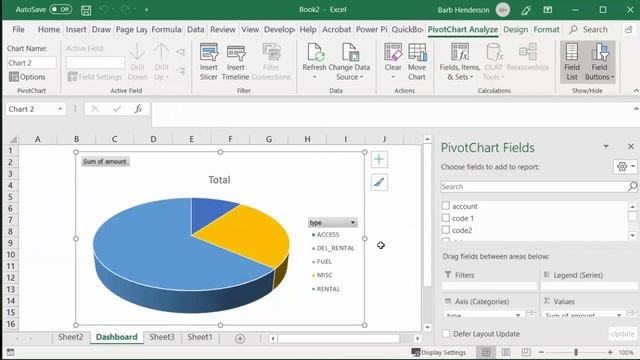
Task: Click horizontal scroll right arrow
Action: (x=417, y=338)
